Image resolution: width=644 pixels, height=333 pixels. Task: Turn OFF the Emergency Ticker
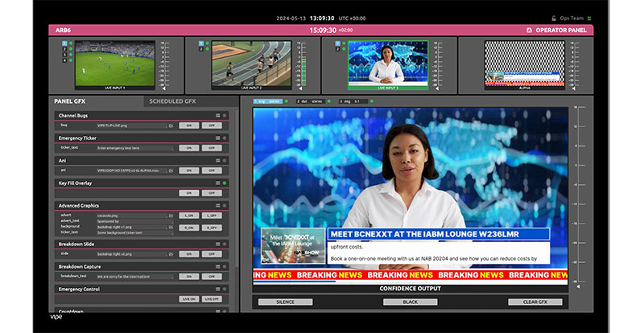[212, 148]
